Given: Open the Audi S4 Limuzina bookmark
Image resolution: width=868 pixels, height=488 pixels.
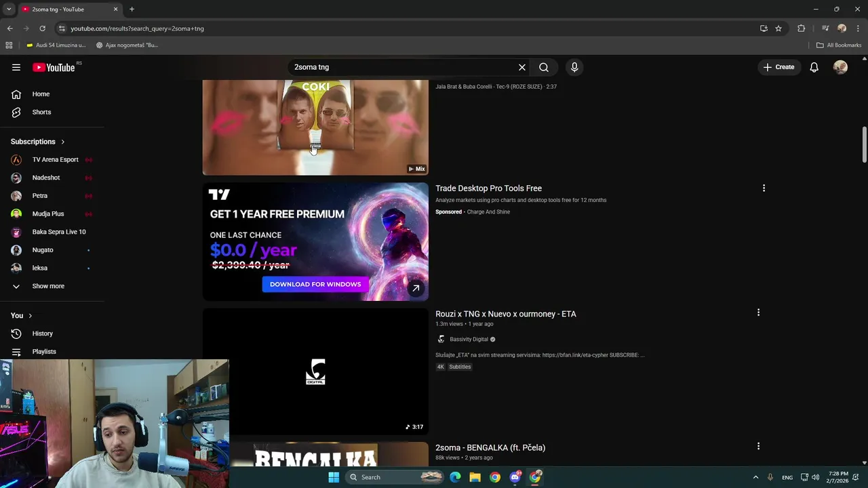Looking at the screenshot, I should click(x=56, y=45).
